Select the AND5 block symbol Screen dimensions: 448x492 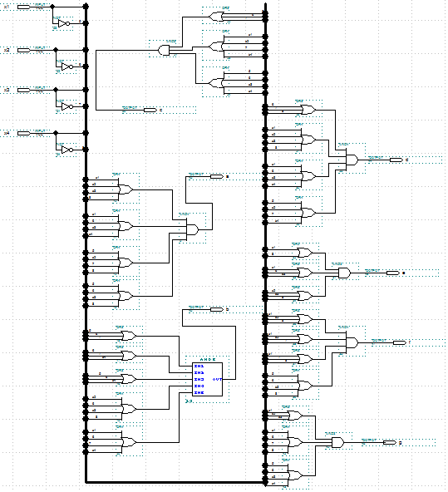click(x=207, y=379)
